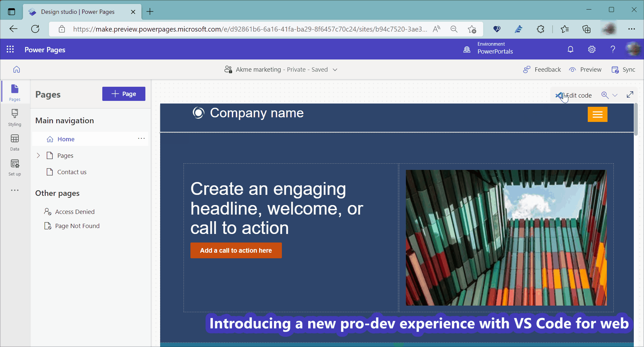Click the + Page button
Image resolution: width=644 pixels, height=347 pixels.
click(124, 94)
